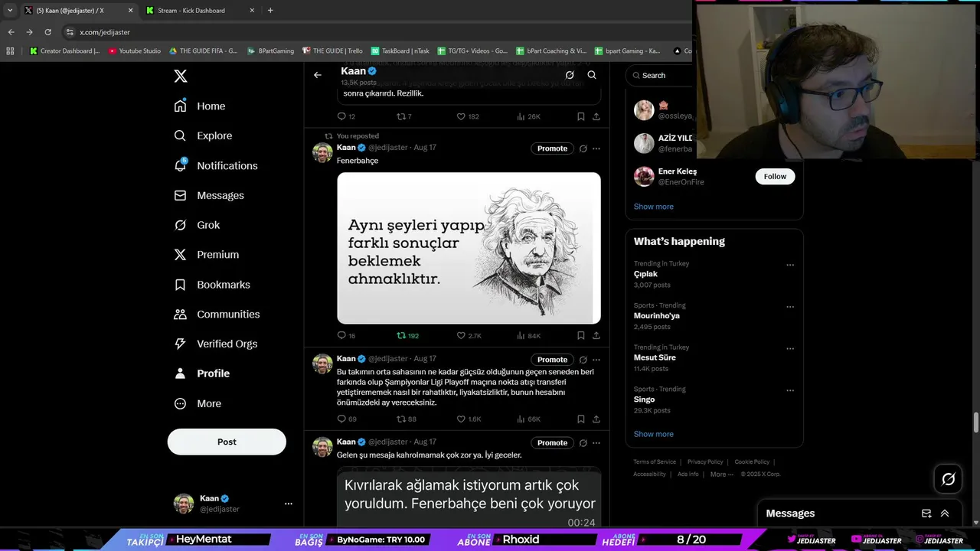Switch to Stream - Kick Dashboard tab

(x=199, y=11)
